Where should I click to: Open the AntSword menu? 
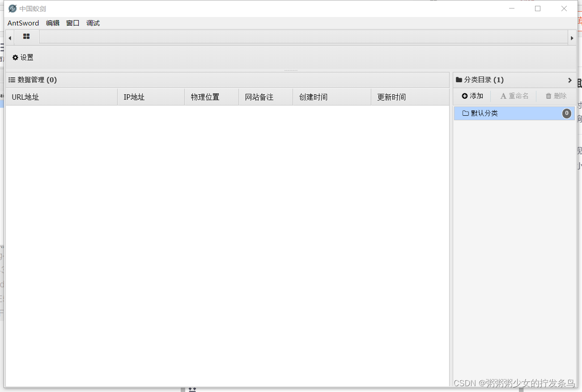click(23, 23)
